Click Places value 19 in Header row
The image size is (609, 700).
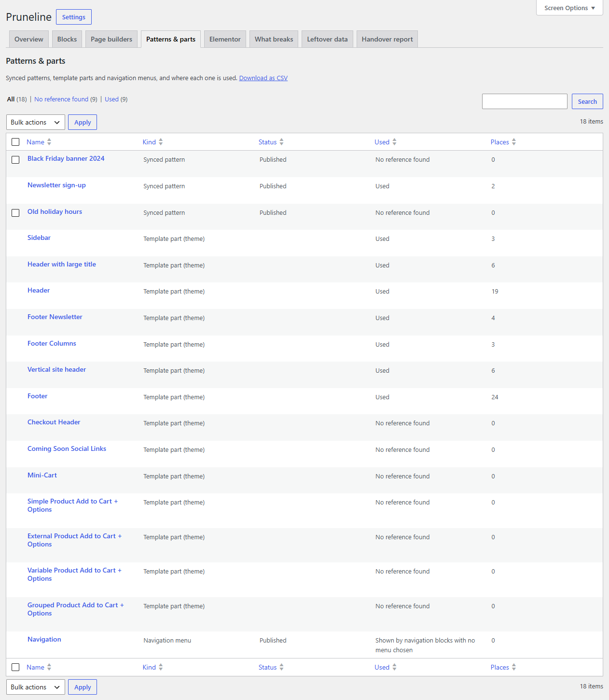pyautogui.click(x=495, y=291)
